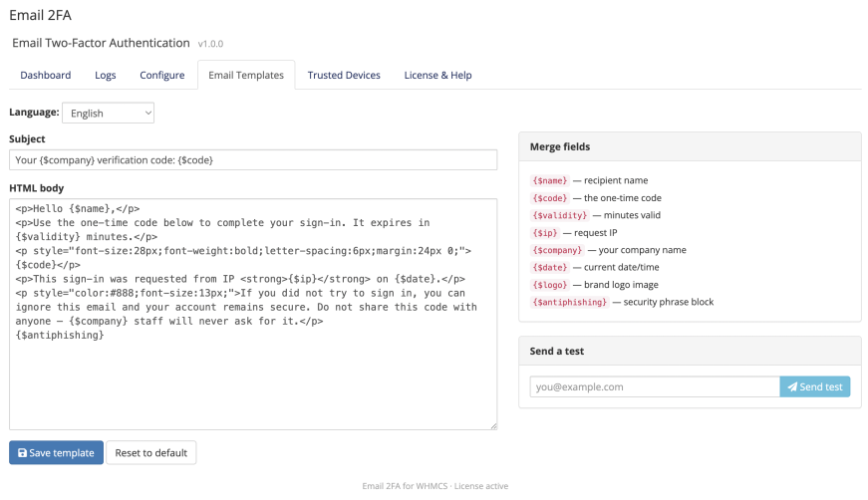Go to the Trusted Devices tab
Screen dimensions: 868x500
tap(344, 76)
